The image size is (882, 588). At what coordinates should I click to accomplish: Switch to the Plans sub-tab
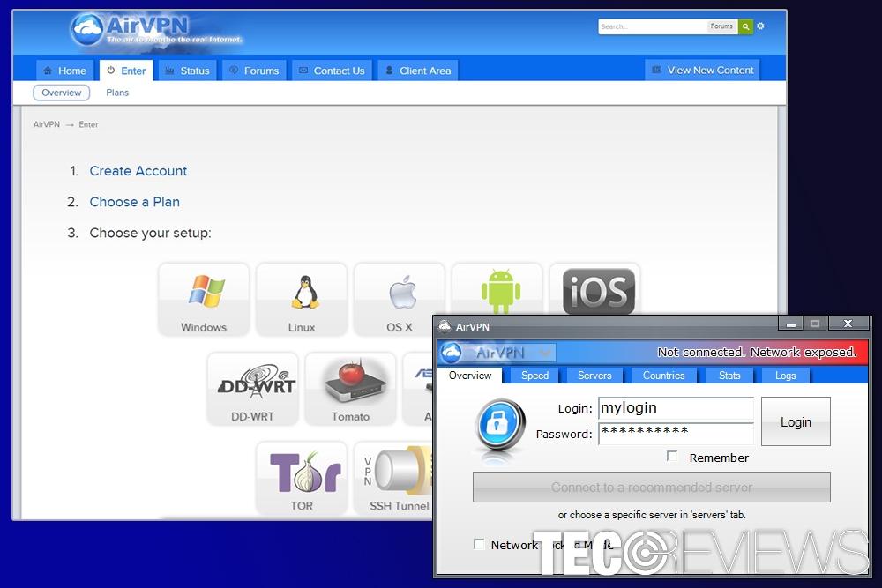coord(117,93)
